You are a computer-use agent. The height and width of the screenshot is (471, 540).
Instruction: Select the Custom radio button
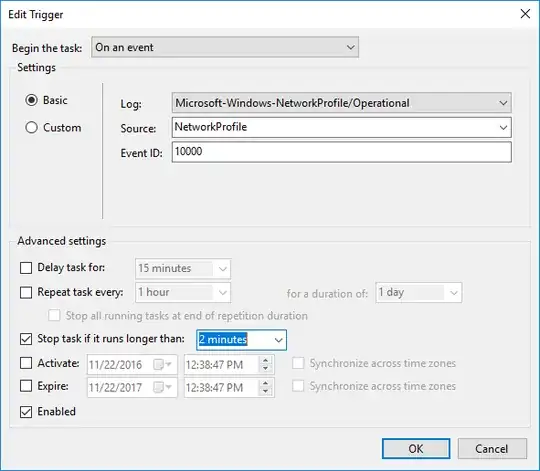click(x=31, y=127)
